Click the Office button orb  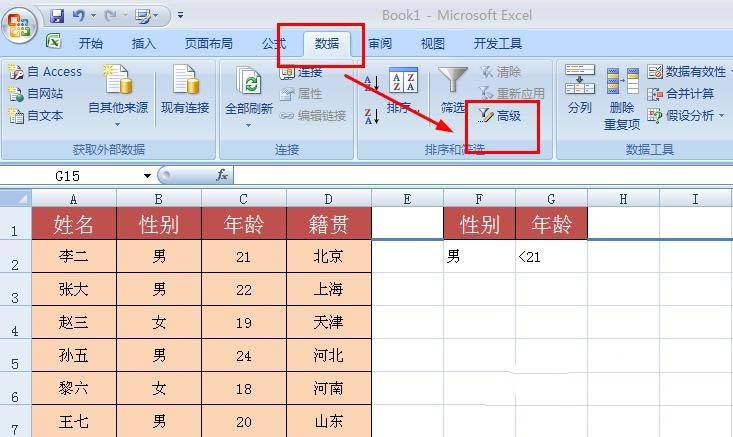pos(20,24)
